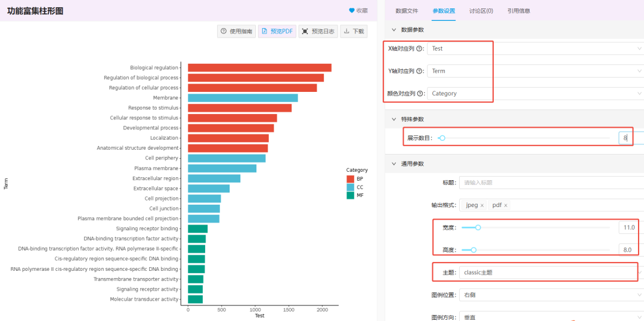The image size is (644, 321).
Task: Click the 预览PDF preview button
Action: tap(277, 32)
